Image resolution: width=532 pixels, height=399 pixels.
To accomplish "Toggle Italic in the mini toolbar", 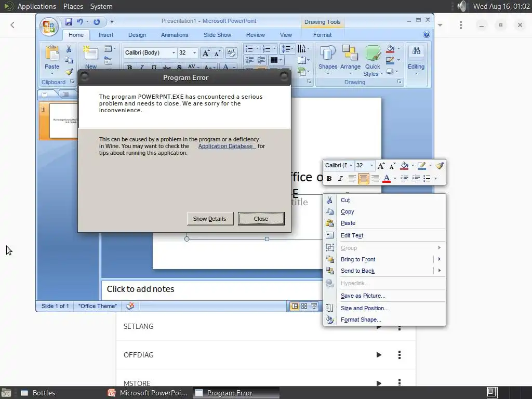I will coord(340,179).
